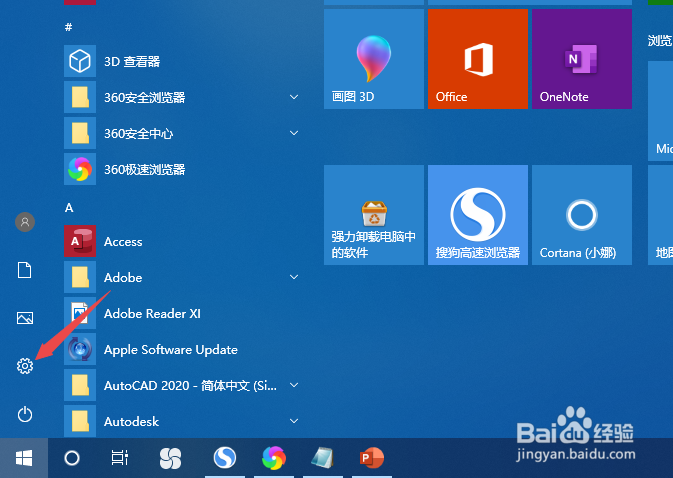Open the Documents sidebar icon
The image size is (673, 478).
(24, 270)
